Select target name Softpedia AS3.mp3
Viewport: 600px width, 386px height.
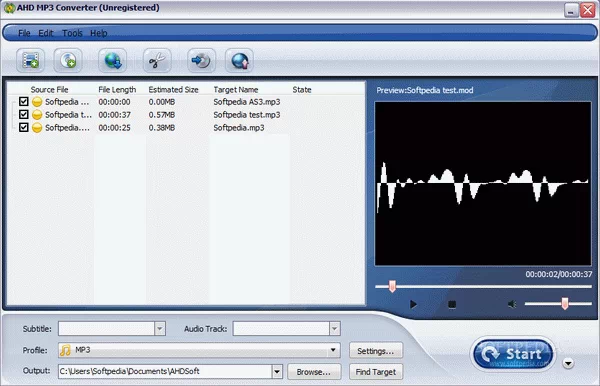pos(247,102)
